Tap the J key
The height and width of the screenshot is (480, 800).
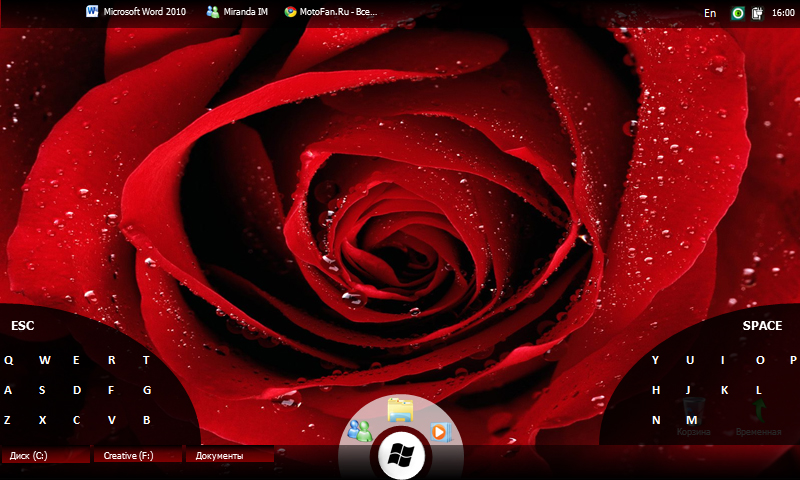click(x=688, y=390)
